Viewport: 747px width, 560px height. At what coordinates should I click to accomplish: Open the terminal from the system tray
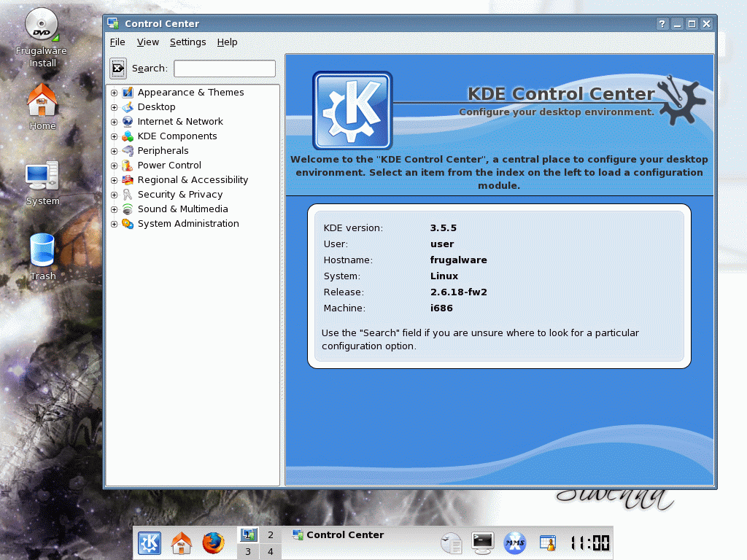(483, 542)
